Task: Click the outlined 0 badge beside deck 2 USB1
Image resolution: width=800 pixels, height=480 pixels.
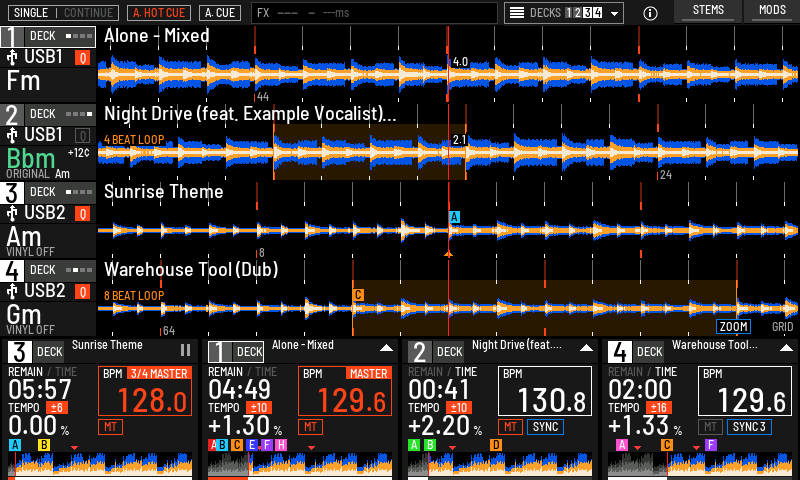Action: point(83,136)
